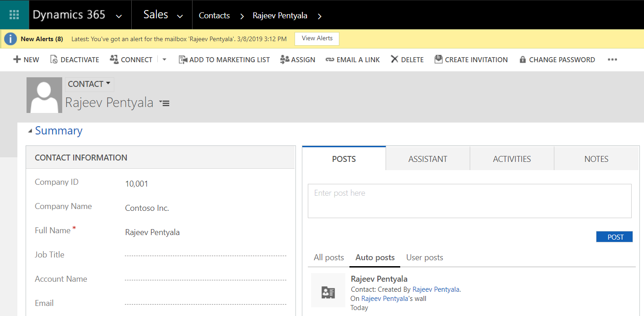Open the Sales area menu
644x316 pixels.
tap(156, 15)
